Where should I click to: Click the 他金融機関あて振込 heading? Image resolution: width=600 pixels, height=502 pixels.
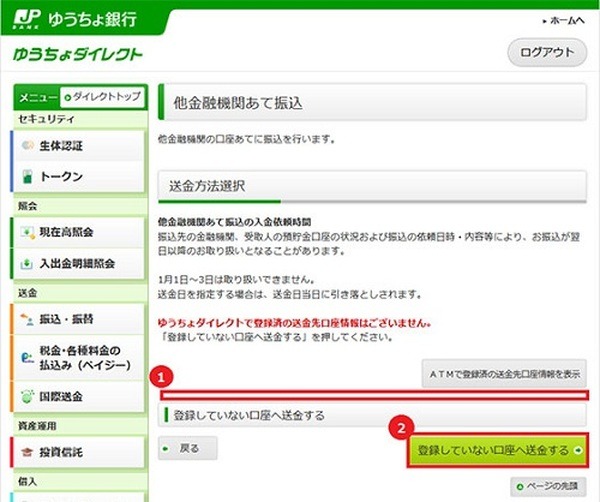tap(238, 103)
